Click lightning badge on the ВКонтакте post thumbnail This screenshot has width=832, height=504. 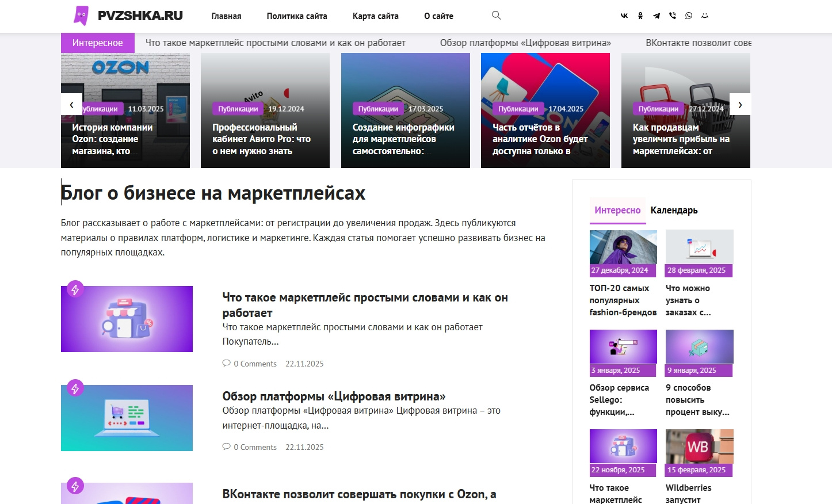75,486
